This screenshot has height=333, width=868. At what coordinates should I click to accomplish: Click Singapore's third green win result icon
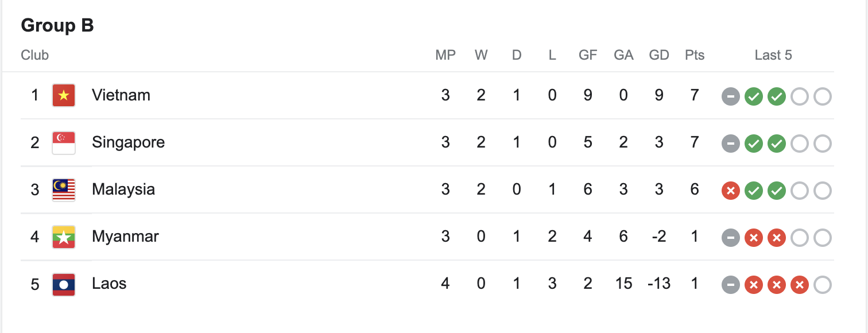pyautogui.click(x=777, y=144)
